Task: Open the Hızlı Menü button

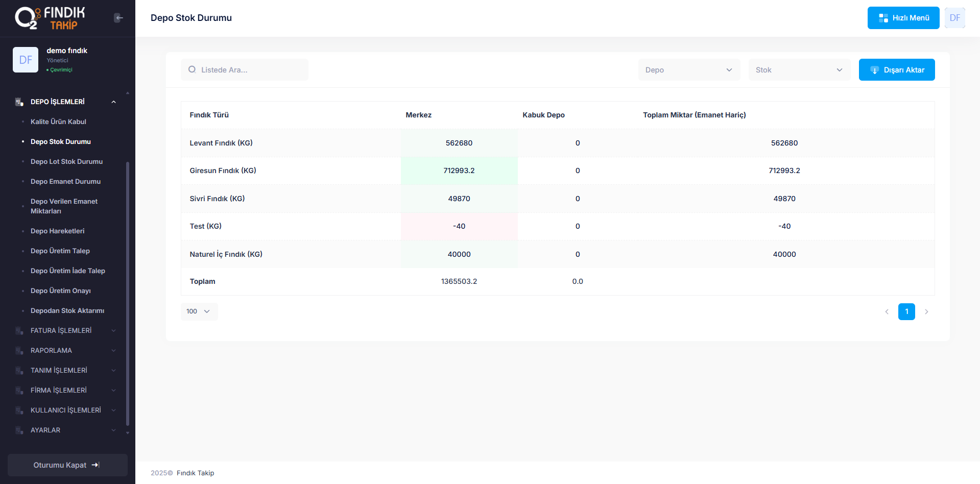Action: coord(903,18)
